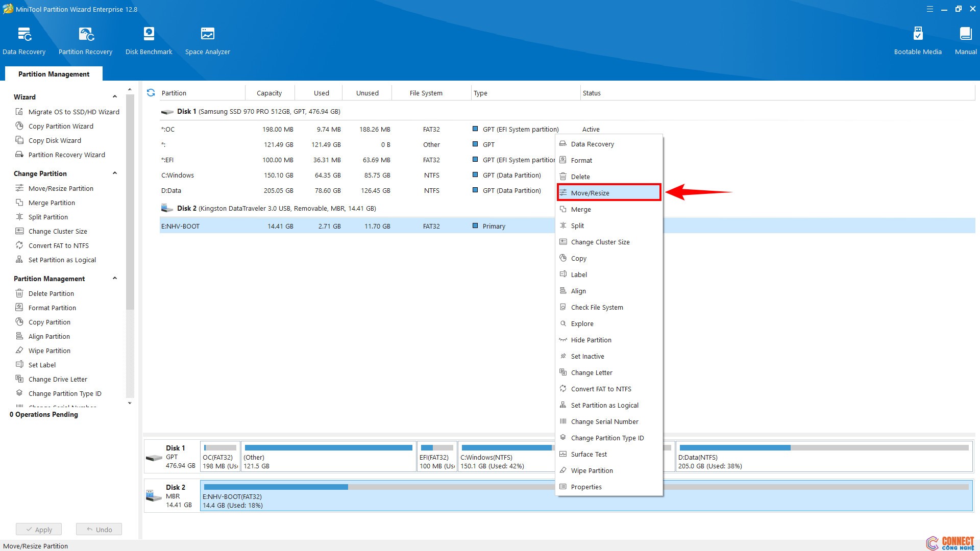Click Set Partition as Logical in sidebar

56,260
